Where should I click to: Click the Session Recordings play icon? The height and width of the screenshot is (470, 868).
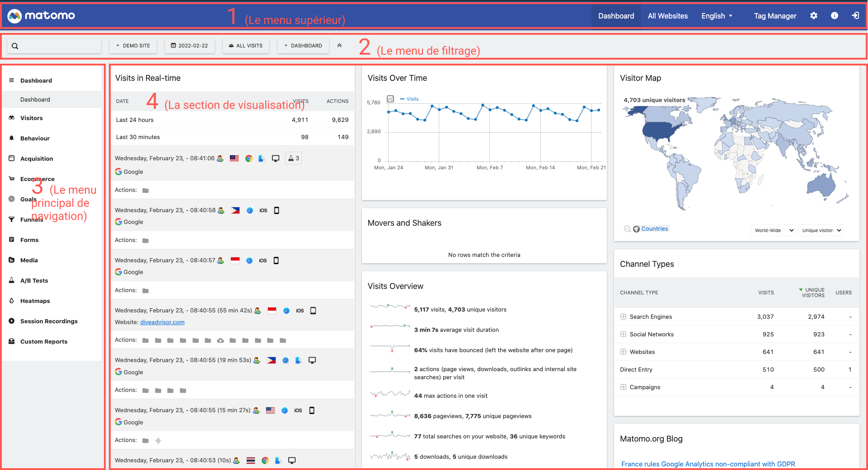click(12, 321)
